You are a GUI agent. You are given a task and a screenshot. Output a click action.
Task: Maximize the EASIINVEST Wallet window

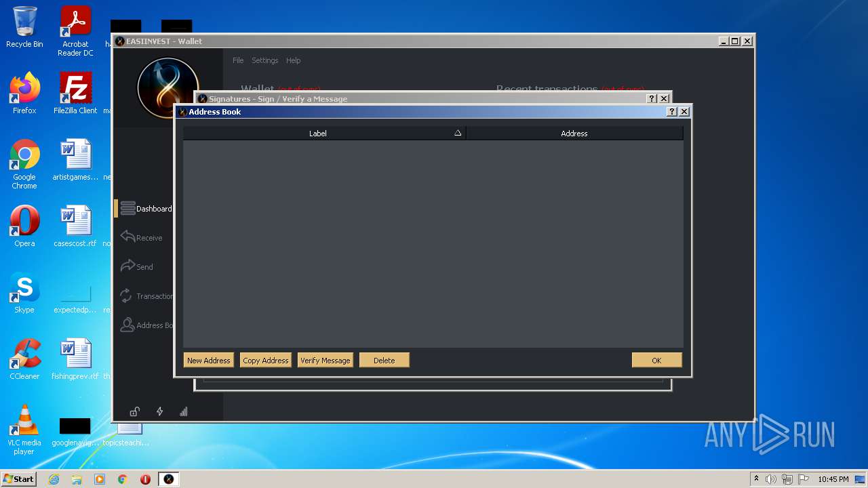735,41
